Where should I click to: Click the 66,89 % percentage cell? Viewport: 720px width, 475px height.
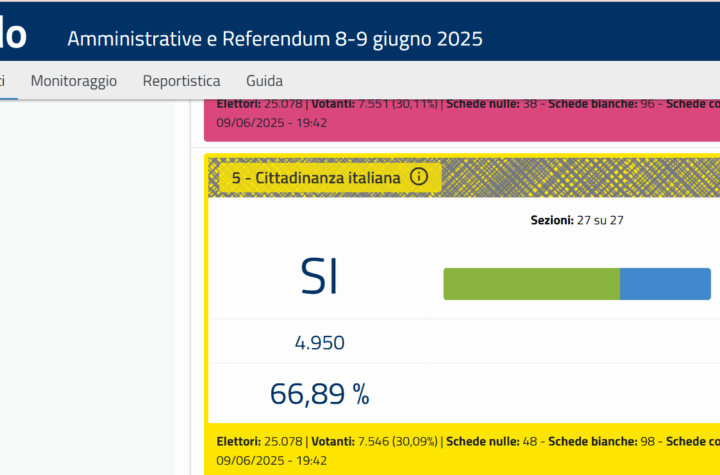pos(320,394)
